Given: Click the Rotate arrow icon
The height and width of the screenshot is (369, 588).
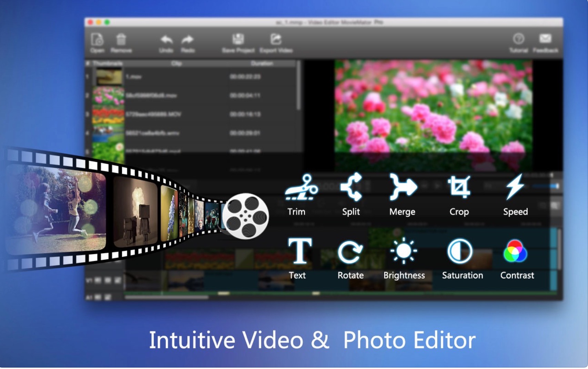Looking at the screenshot, I should click(x=350, y=252).
